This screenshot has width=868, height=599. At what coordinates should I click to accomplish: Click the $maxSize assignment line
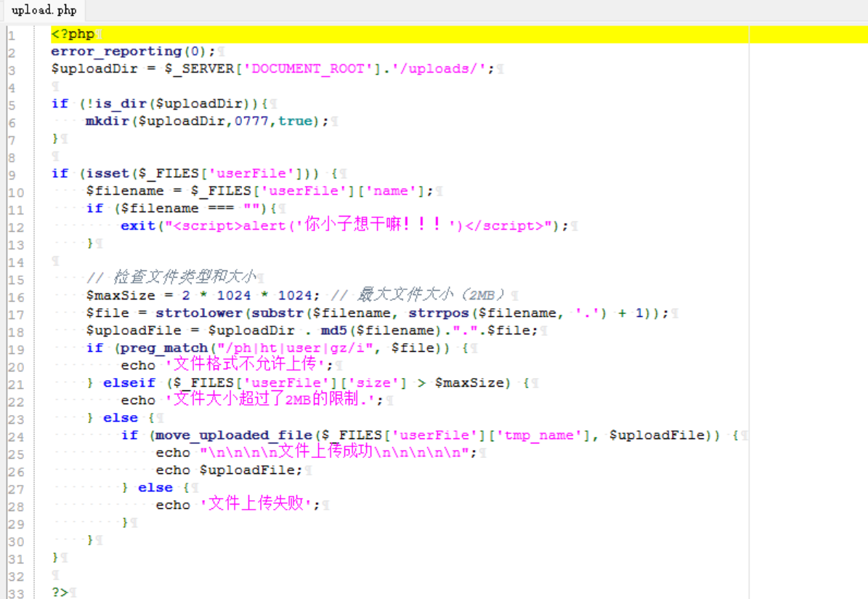point(203,295)
